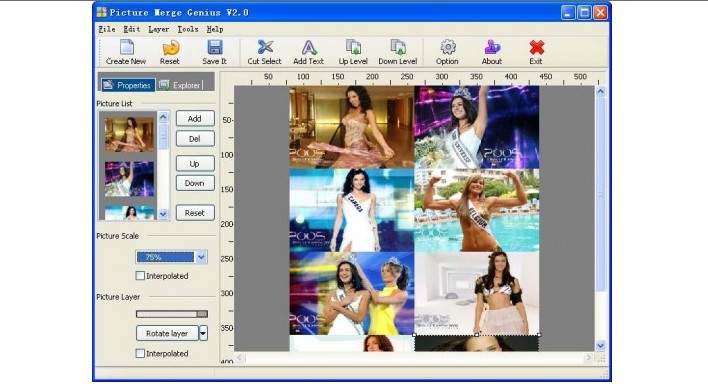Viewport: 708px width, 391px height.
Task: Click the Add picture button
Action: (195, 118)
